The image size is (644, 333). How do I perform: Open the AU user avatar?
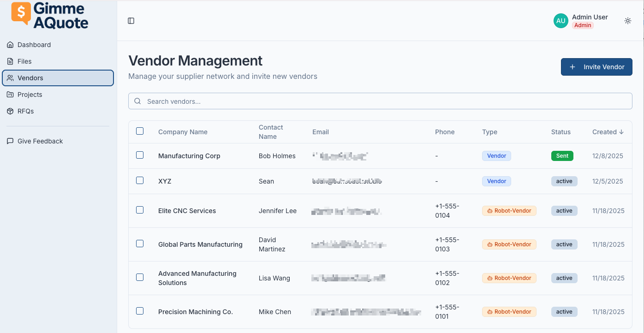click(561, 21)
